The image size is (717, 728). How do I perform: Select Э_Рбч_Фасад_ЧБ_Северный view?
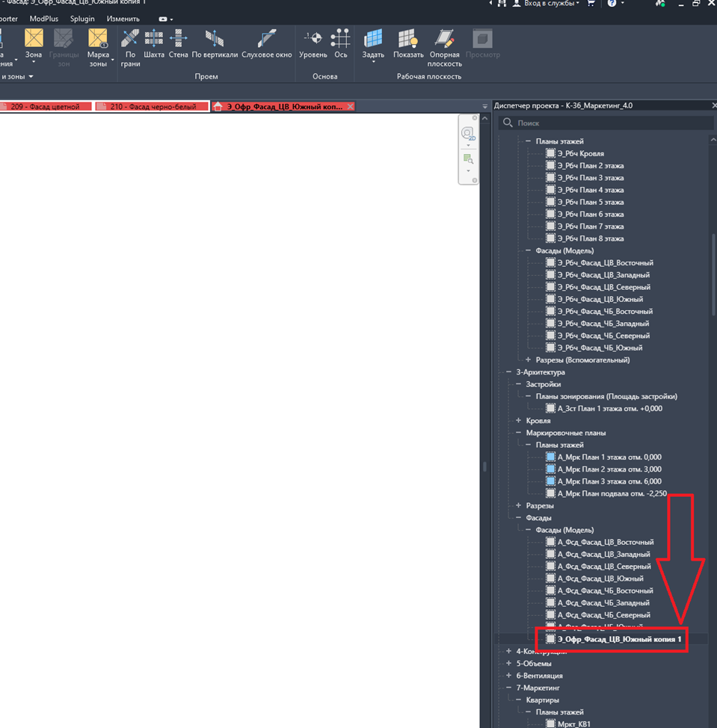603,335
